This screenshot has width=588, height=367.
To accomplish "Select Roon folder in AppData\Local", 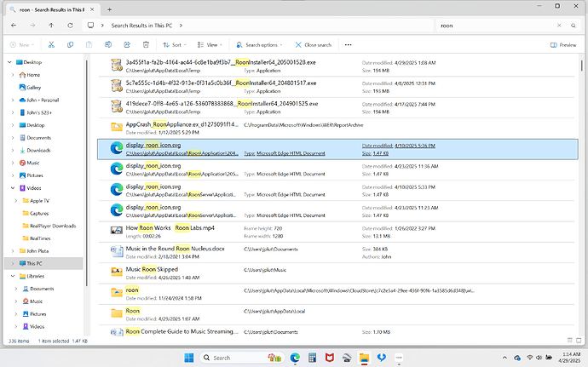I will tap(337, 314).
